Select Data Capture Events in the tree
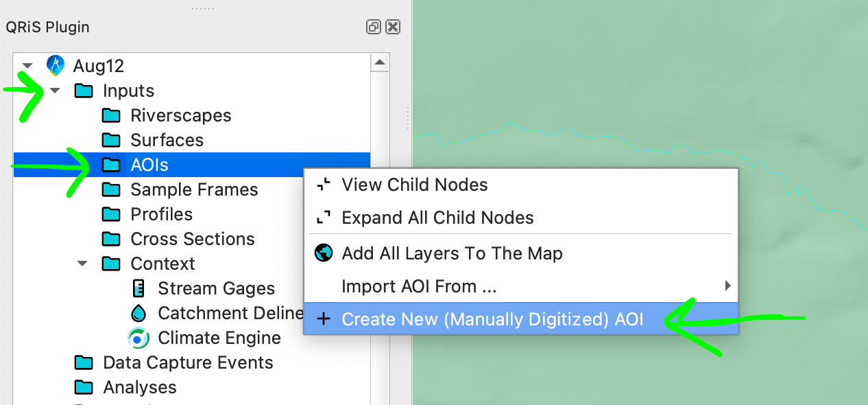This screenshot has height=405, width=868. [188, 362]
